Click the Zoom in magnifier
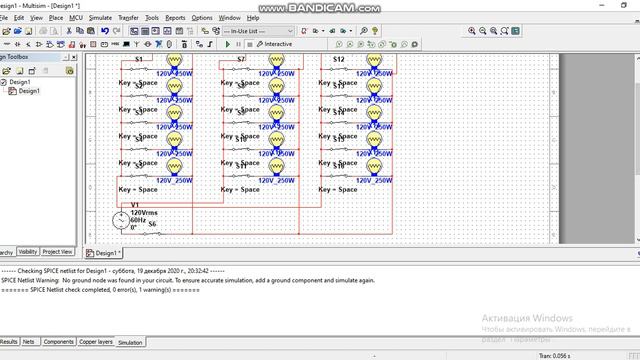The width and height of the screenshot is (640, 360). click(472, 31)
